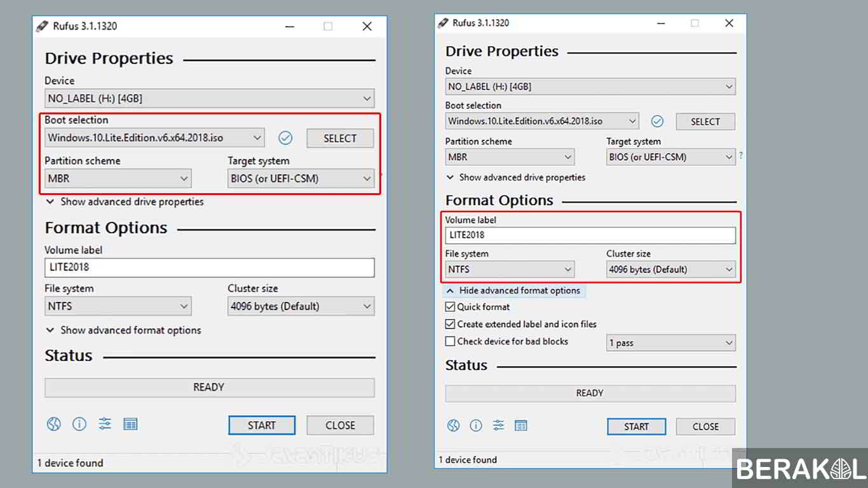Screen dimensions: 868x488
Task: Open Cluster size dropdown in right window
Action: [671, 269]
